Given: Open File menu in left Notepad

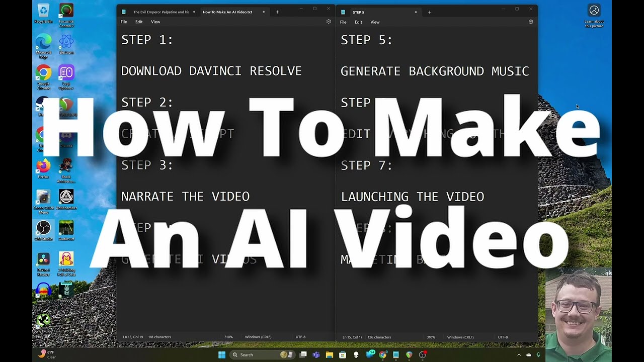Looking at the screenshot, I should (x=124, y=22).
